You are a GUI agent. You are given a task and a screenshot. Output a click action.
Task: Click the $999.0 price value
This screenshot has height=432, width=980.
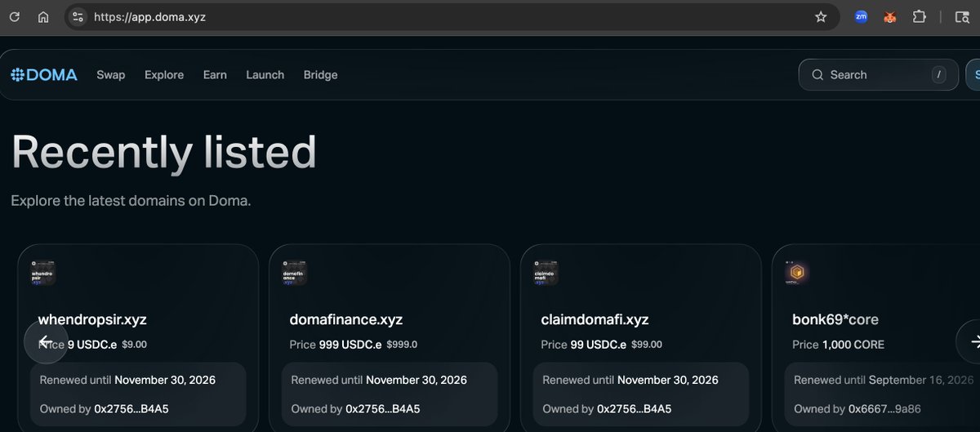point(402,345)
